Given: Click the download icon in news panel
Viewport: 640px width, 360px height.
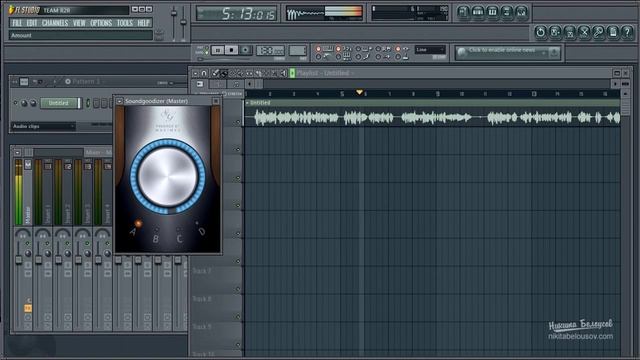Looking at the screenshot, I should [554, 53].
